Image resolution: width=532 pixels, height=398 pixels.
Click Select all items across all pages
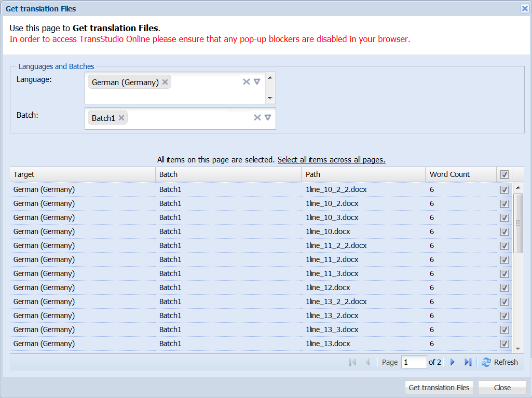[331, 160]
